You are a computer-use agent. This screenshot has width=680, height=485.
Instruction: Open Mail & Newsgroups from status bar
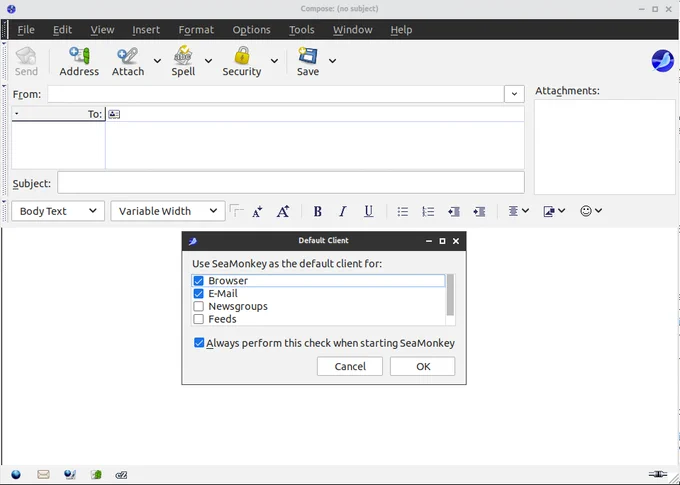pos(43,474)
